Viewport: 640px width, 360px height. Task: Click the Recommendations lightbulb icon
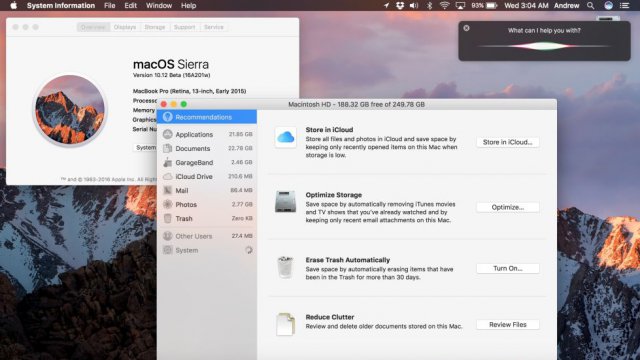(167, 117)
